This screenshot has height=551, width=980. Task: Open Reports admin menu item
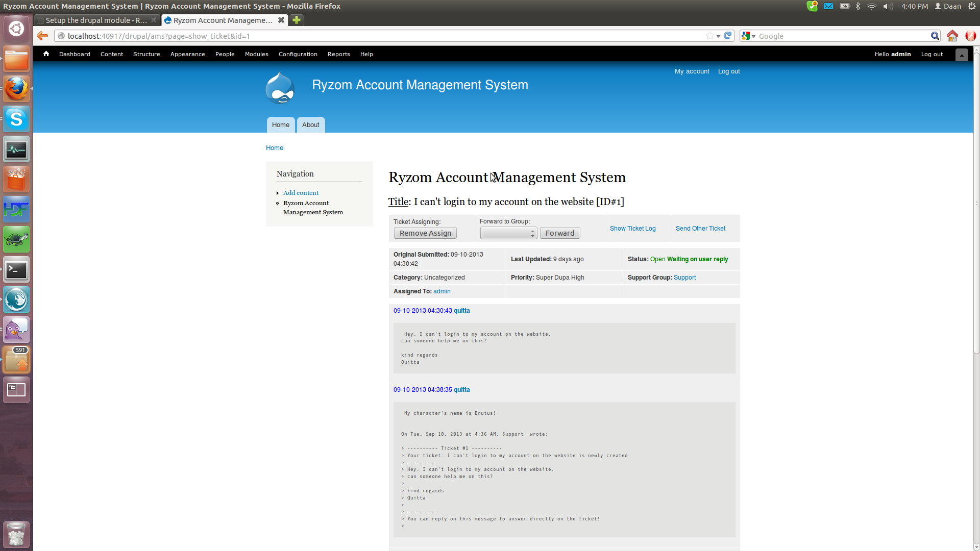point(338,54)
